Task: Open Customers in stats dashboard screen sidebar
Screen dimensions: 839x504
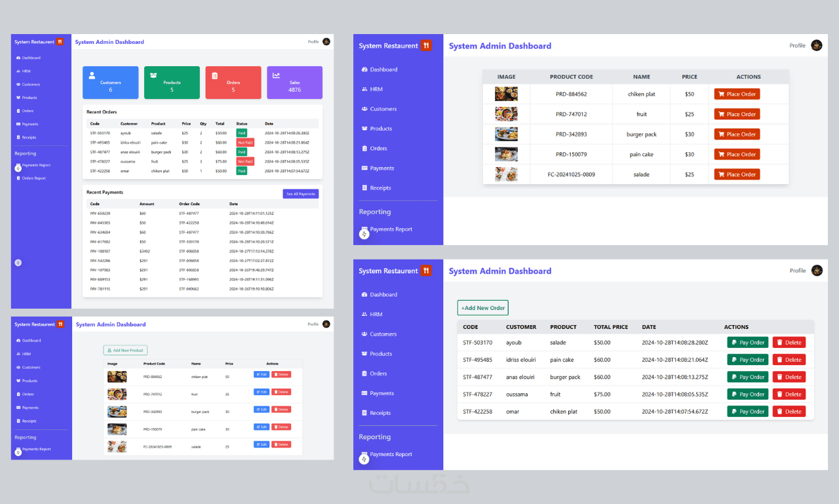Action: [28, 85]
